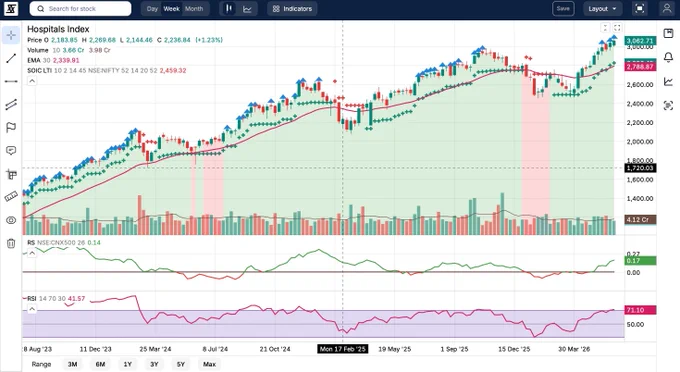Viewport: 680px width, 372px height.
Task: Focus the Search for stock field
Action: [80, 9]
